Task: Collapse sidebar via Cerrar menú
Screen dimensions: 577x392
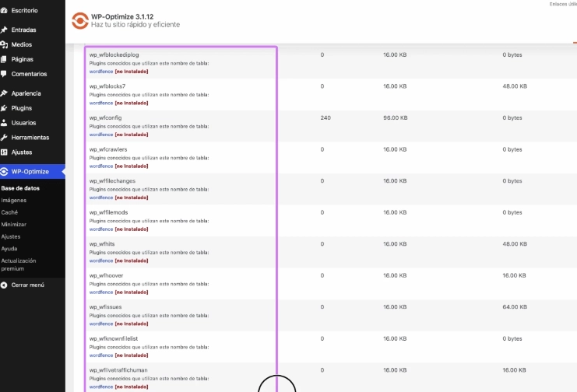Action: coord(27,285)
